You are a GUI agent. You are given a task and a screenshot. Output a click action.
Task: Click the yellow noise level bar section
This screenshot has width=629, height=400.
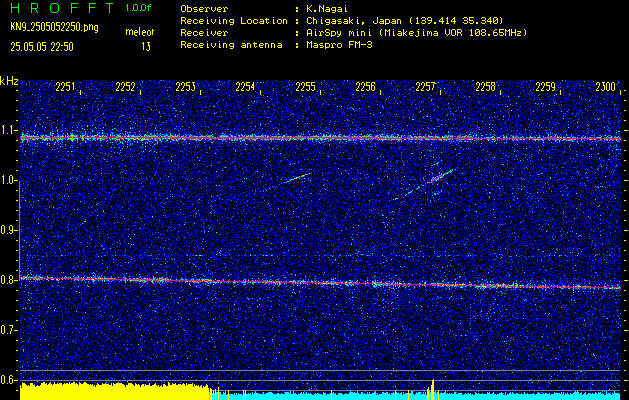114,392
